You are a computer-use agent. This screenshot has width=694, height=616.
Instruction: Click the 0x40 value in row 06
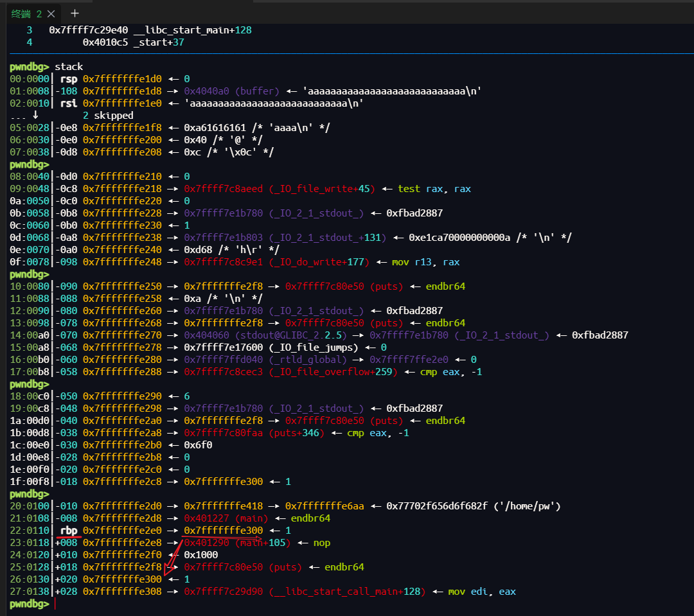[x=195, y=140]
